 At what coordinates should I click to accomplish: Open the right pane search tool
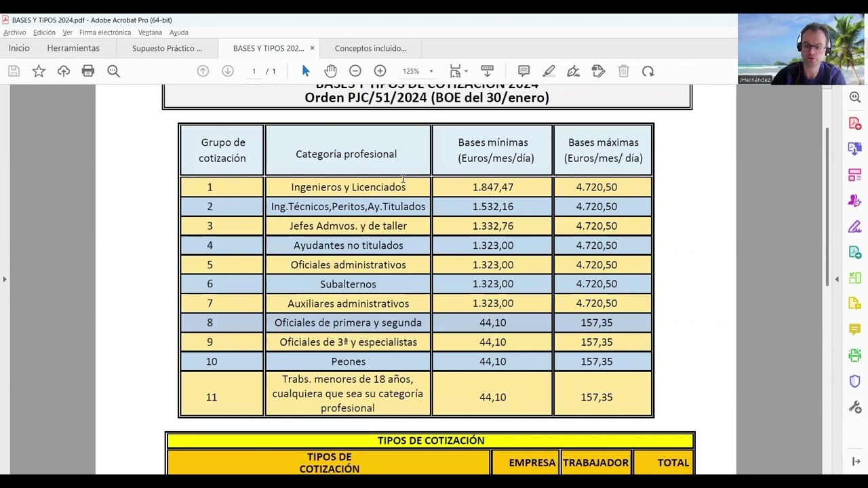pyautogui.click(x=855, y=98)
